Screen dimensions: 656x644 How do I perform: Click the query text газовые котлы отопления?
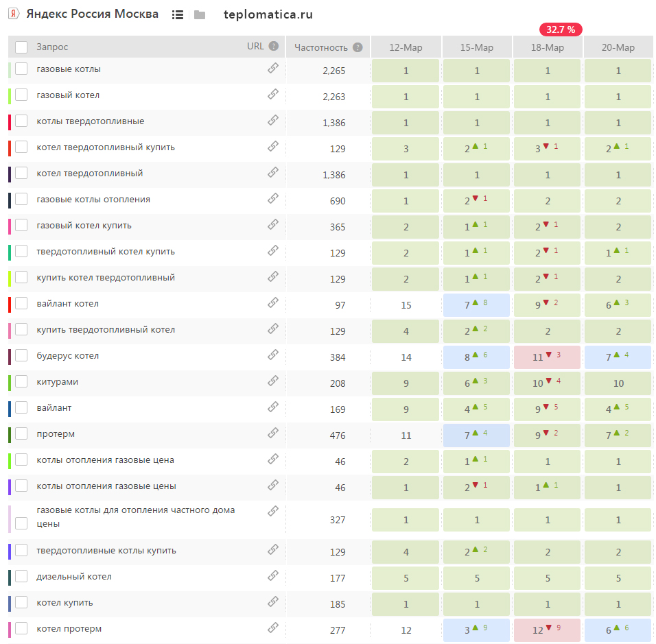point(93,200)
